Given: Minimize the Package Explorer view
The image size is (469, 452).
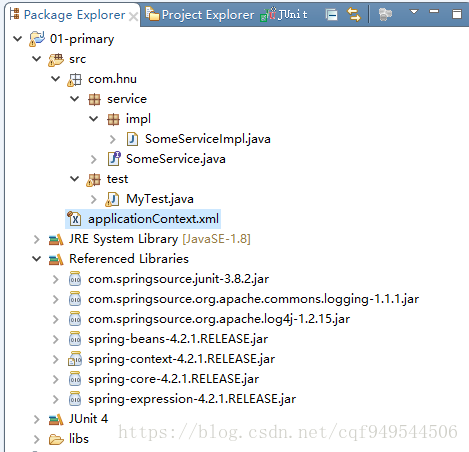Looking at the screenshot, I should click(x=434, y=12).
